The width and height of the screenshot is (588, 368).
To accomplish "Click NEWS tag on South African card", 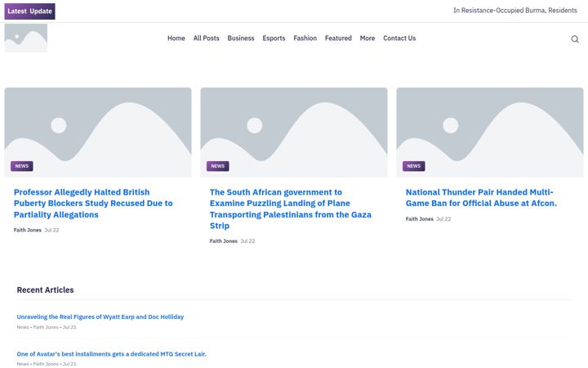I will pos(218,166).
